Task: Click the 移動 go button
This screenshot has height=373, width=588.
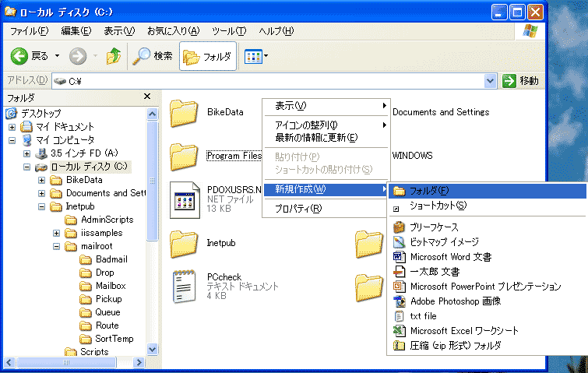Action: (x=520, y=81)
